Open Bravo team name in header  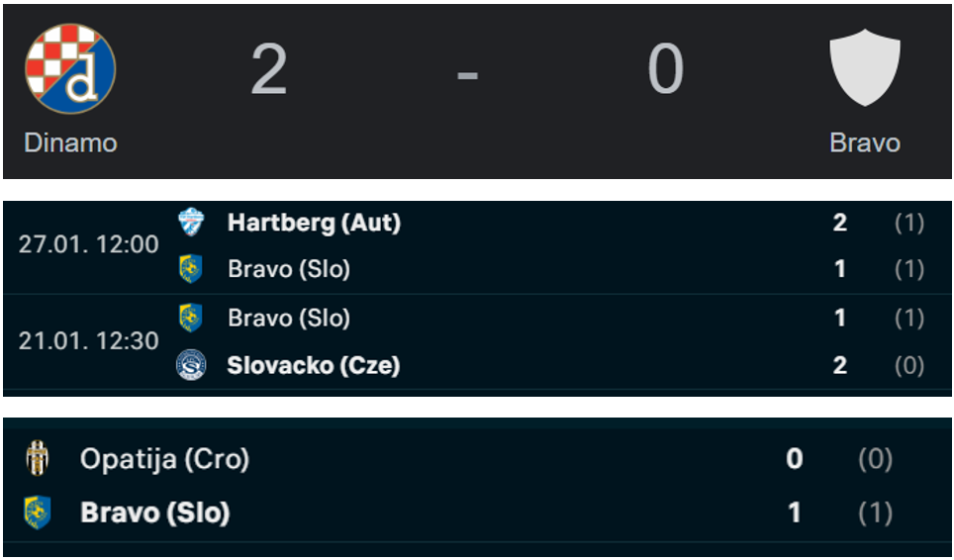pos(865,142)
